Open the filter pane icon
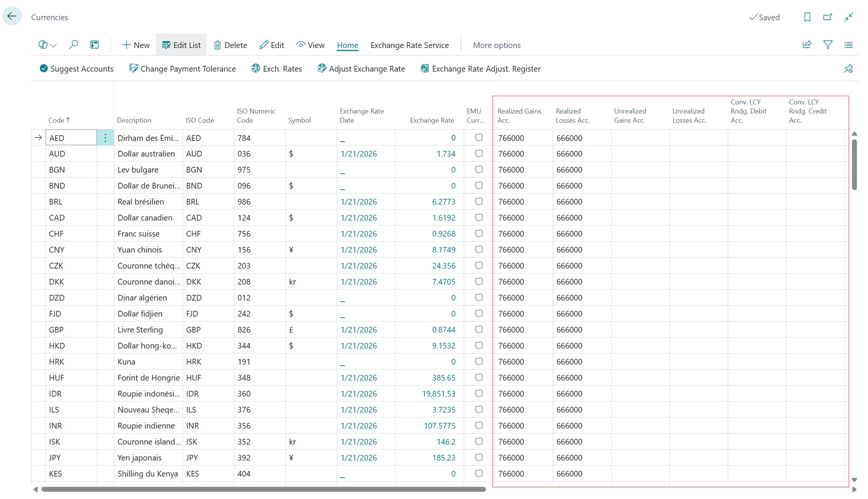 [827, 45]
